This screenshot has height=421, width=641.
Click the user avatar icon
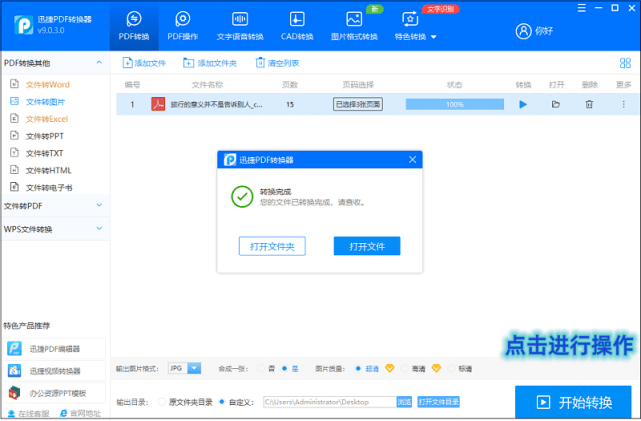pos(523,31)
